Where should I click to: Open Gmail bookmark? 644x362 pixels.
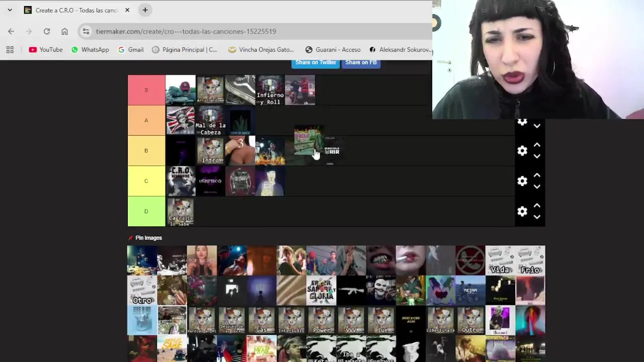click(131, 50)
